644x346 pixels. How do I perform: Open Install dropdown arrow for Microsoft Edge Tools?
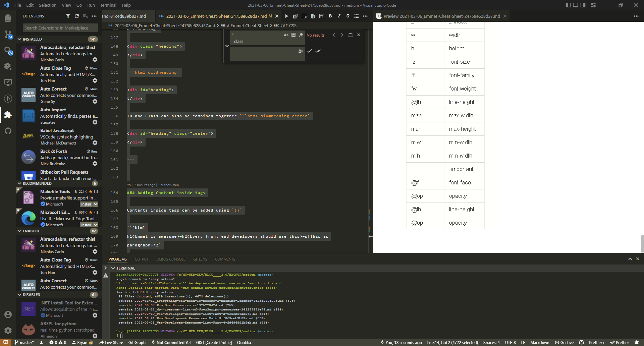[96, 225]
